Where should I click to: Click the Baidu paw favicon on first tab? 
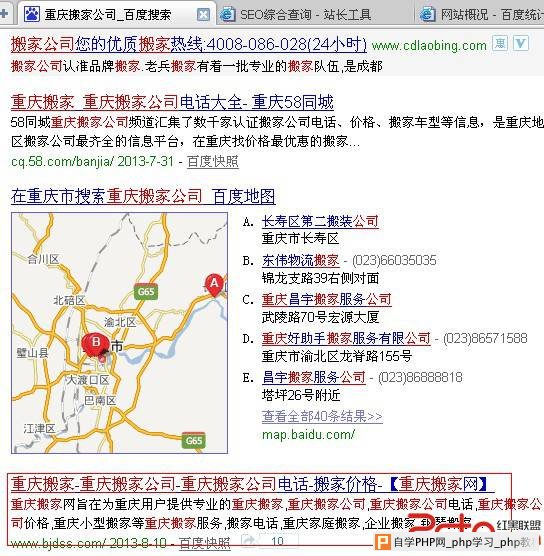[32, 14]
